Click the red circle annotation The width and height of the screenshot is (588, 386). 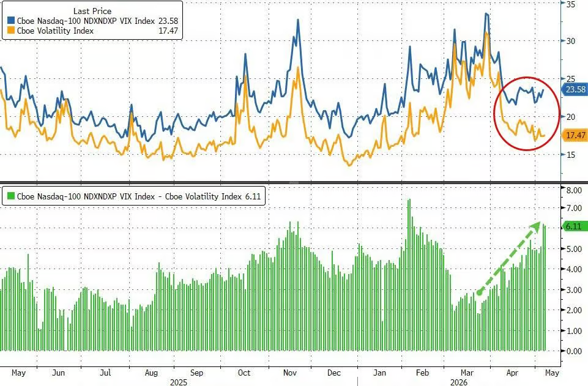527,114
